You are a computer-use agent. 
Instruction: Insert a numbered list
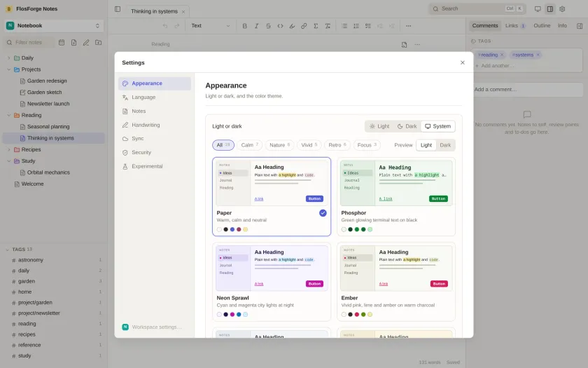pyautogui.click(x=356, y=26)
